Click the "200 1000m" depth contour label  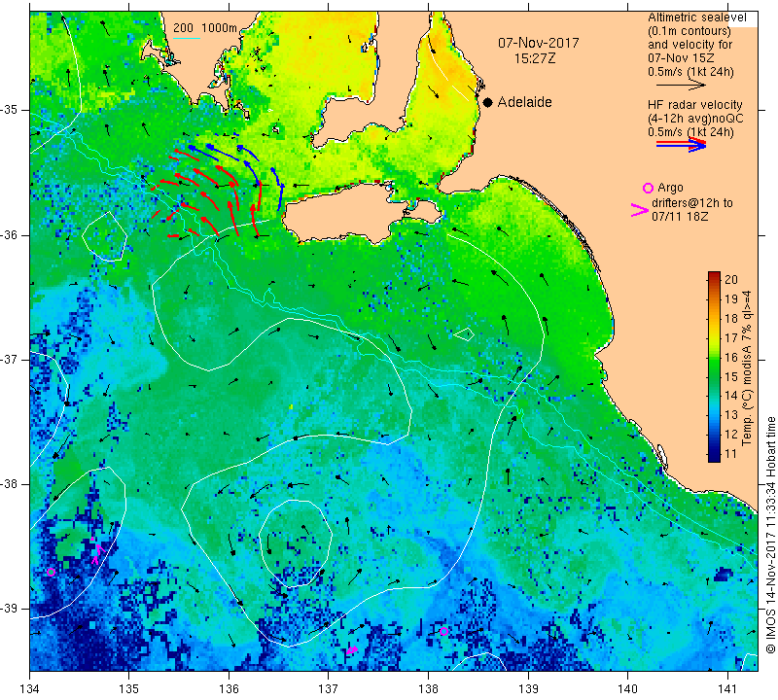click(x=205, y=28)
